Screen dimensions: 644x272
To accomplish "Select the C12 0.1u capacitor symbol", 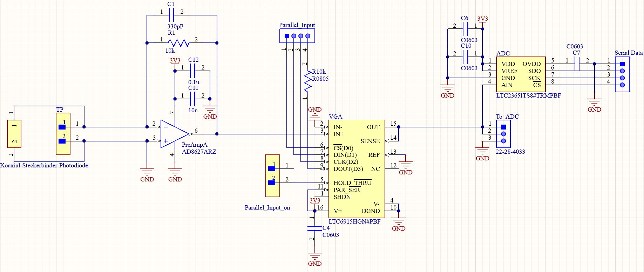I will (192, 71).
